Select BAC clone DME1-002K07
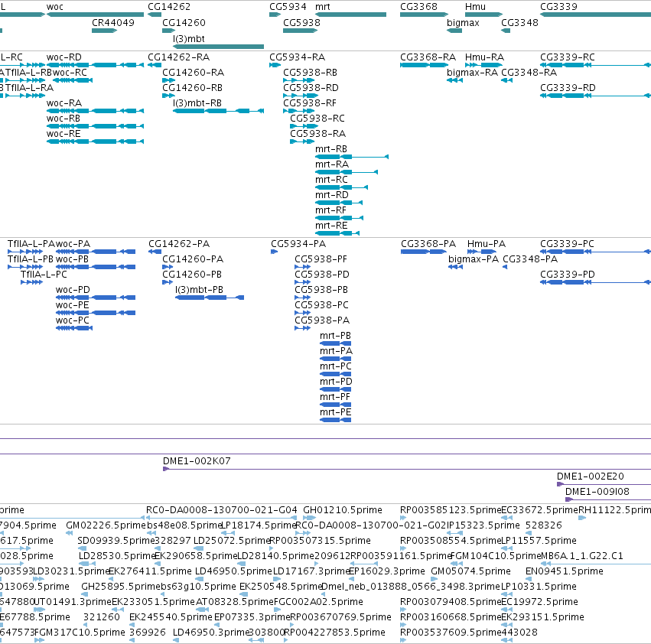Screen dimensions: 651x644 pos(197,461)
